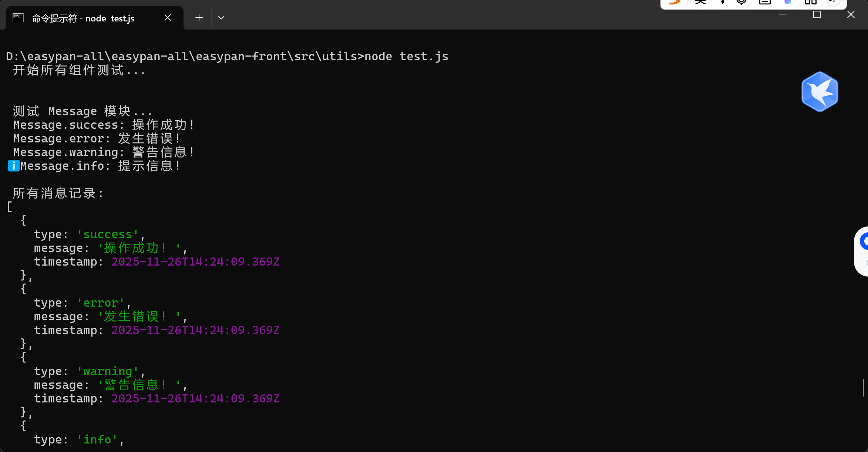Click the orange Sogou input logo
868x452 pixels.
click(x=674, y=2)
